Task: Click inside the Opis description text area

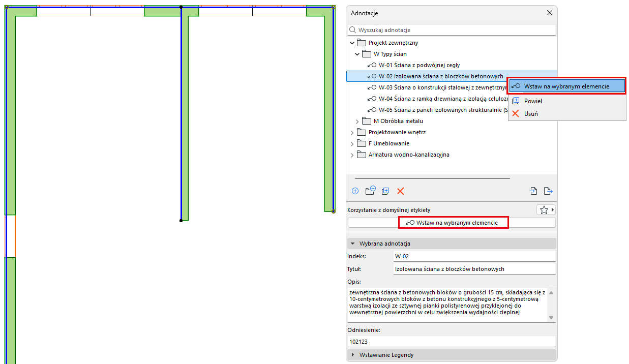Action: [x=447, y=306]
